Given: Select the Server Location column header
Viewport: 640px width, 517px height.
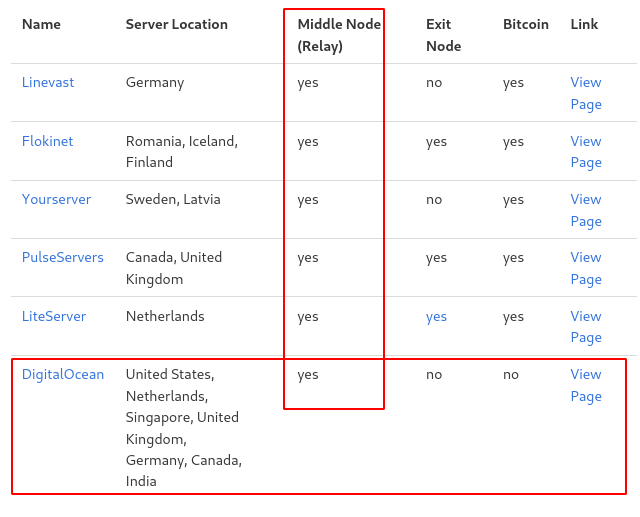Looking at the screenshot, I should [x=176, y=24].
